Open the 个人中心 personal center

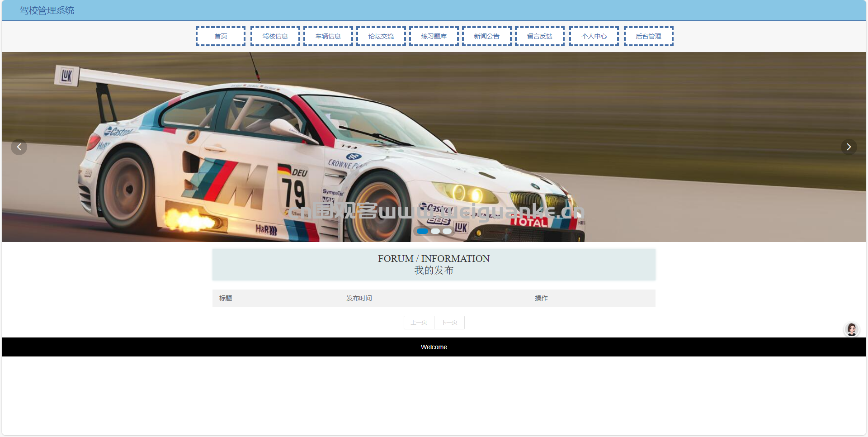point(594,36)
